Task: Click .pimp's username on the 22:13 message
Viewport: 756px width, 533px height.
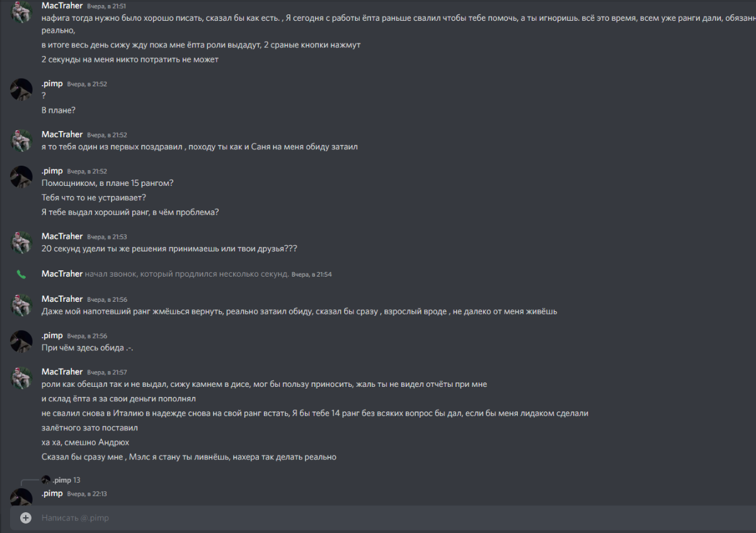Action: [x=52, y=493]
